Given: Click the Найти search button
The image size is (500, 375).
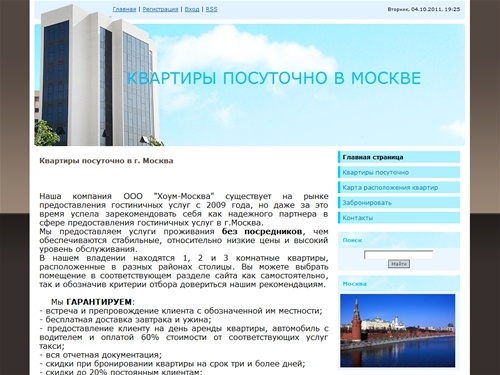Looking at the screenshot, I should click(x=399, y=264).
